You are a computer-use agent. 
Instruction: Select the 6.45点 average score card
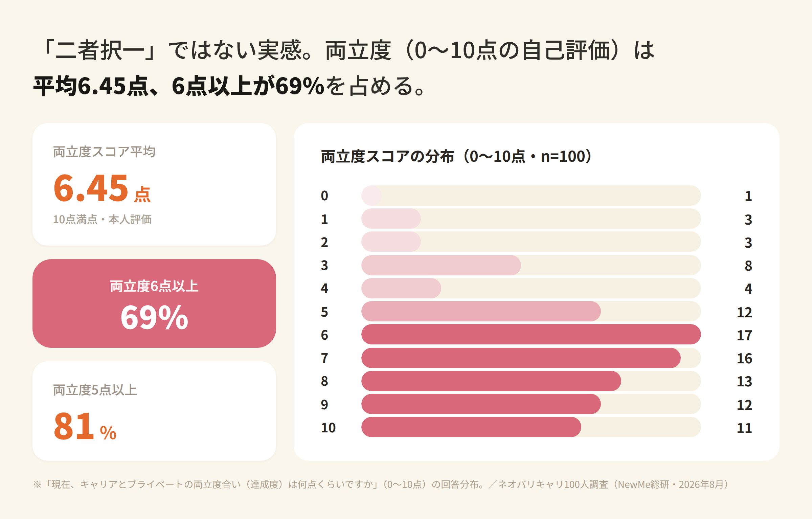point(154,184)
